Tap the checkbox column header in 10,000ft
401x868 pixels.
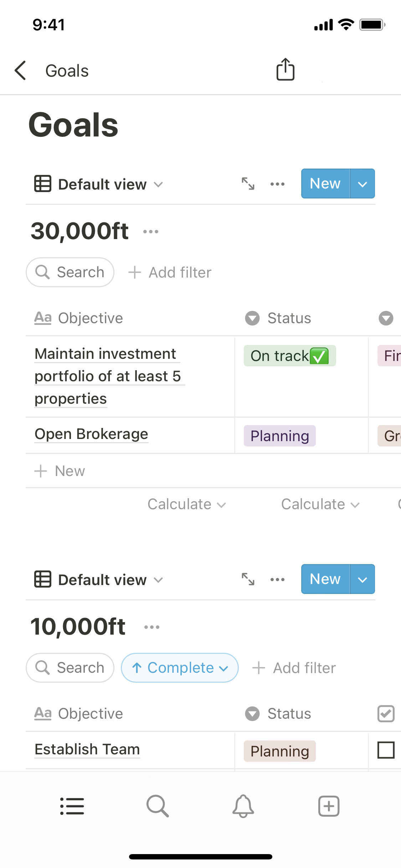[x=386, y=714]
